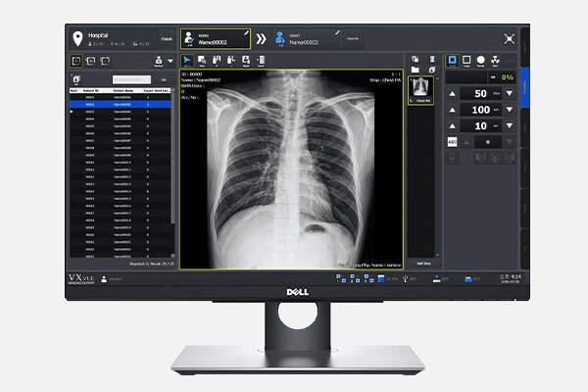This screenshot has height=392, width=588.
Task: Click the Send tool icon
Action: (x=261, y=61)
